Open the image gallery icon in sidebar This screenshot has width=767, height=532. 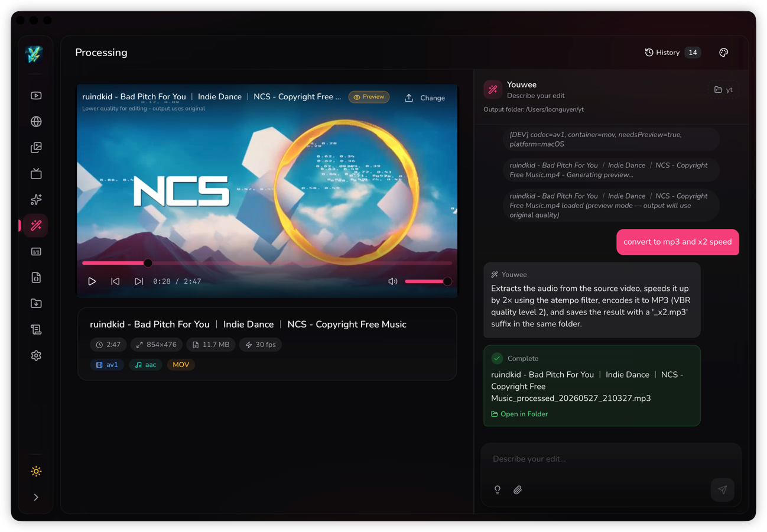point(36,148)
